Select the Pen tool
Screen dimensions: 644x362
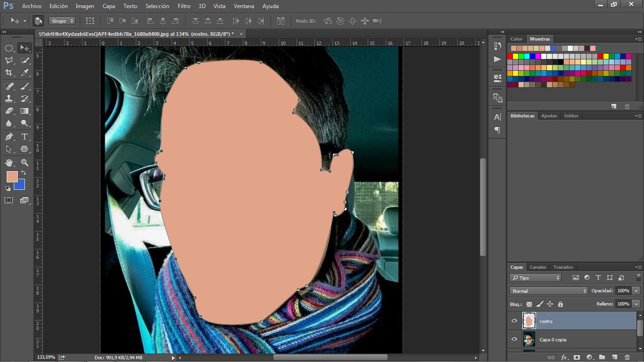[x=9, y=137]
